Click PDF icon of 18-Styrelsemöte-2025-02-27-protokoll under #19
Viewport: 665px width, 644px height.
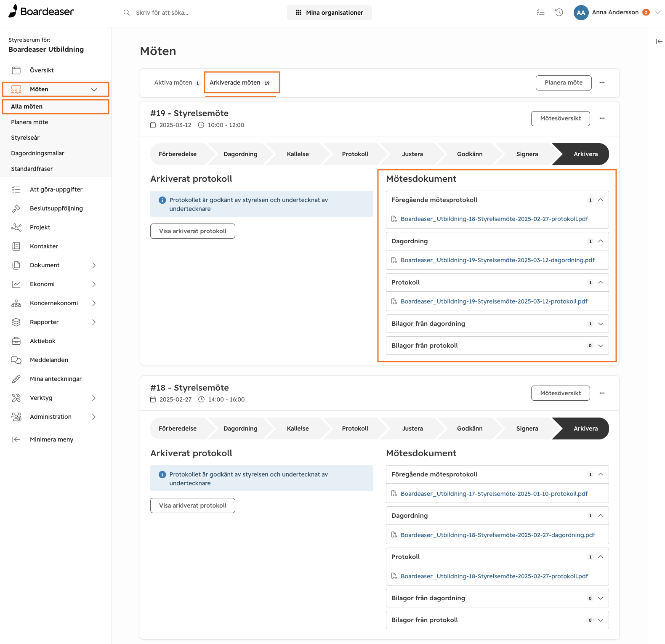point(394,219)
